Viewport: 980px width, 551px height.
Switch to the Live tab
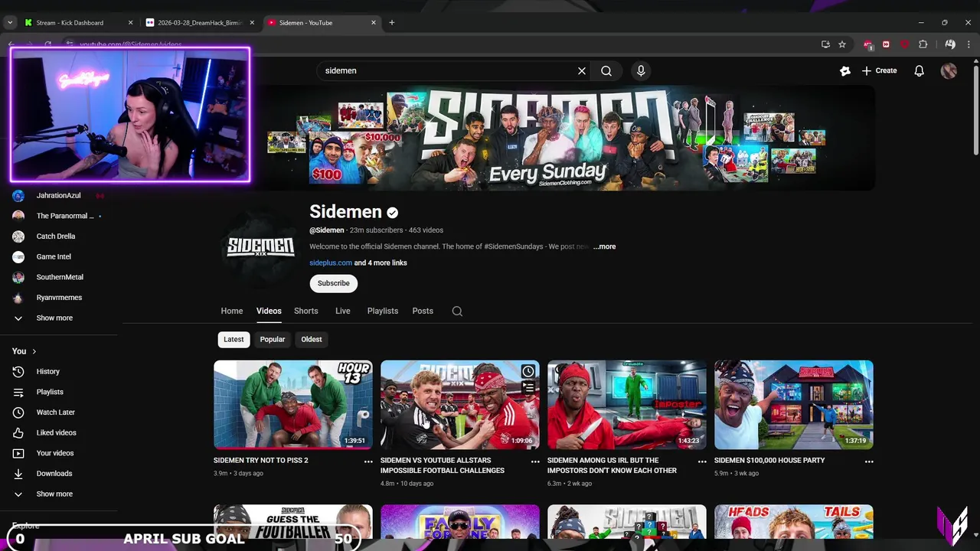click(x=342, y=311)
